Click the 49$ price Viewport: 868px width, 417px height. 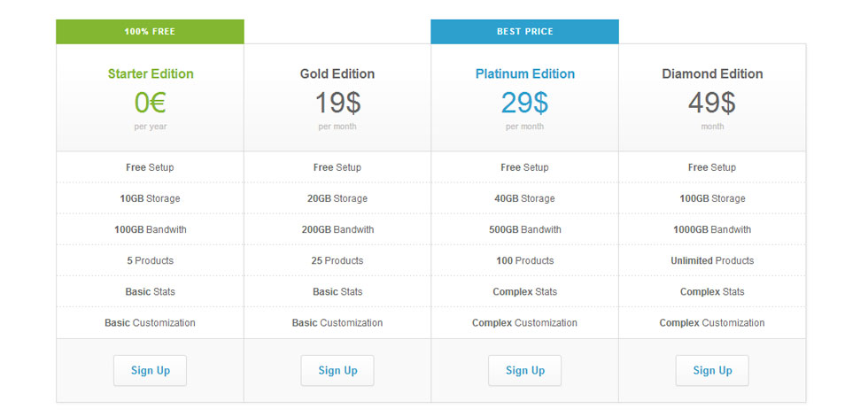(712, 103)
